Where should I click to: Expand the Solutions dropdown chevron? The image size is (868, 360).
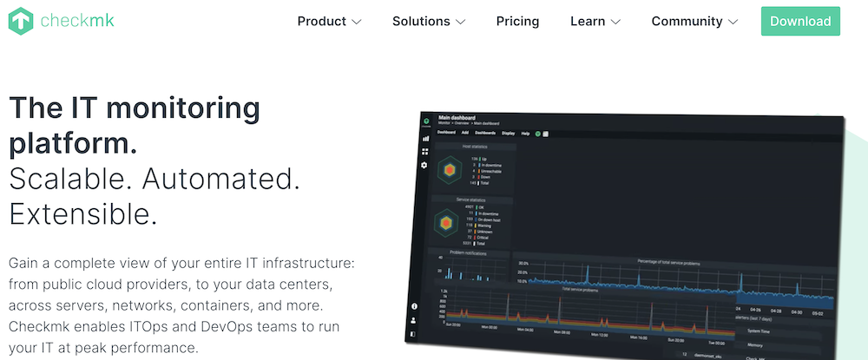(x=461, y=22)
